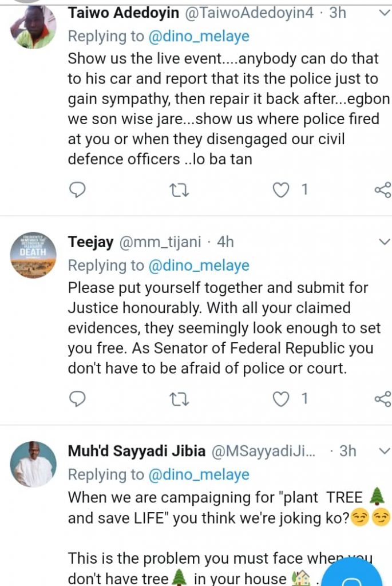Open Muh'd Sayyadi Jibia's tweet options
The height and width of the screenshot is (586, 392).
tap(383, 451)
